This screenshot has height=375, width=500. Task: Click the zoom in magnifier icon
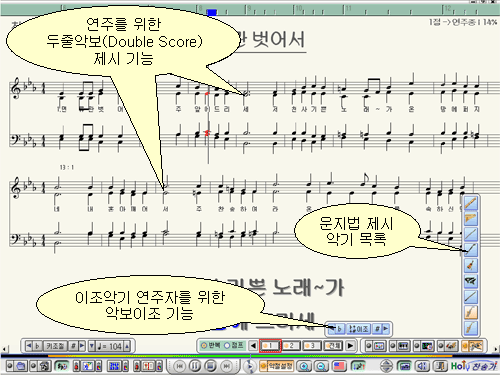point(304,366)
